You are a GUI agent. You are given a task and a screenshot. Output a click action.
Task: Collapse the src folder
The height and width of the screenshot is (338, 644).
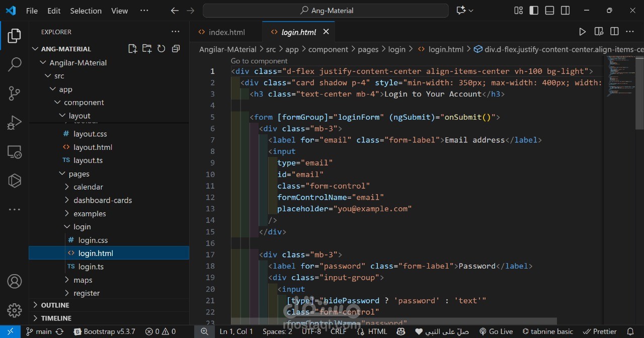pos(48,76)
